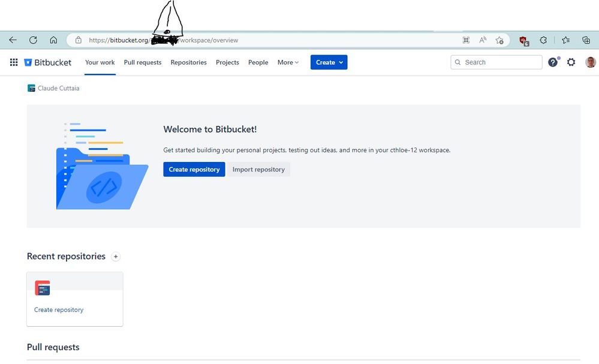The image size is (599, 364).
Task: Click the repository card icon
Action: (43, 288)
